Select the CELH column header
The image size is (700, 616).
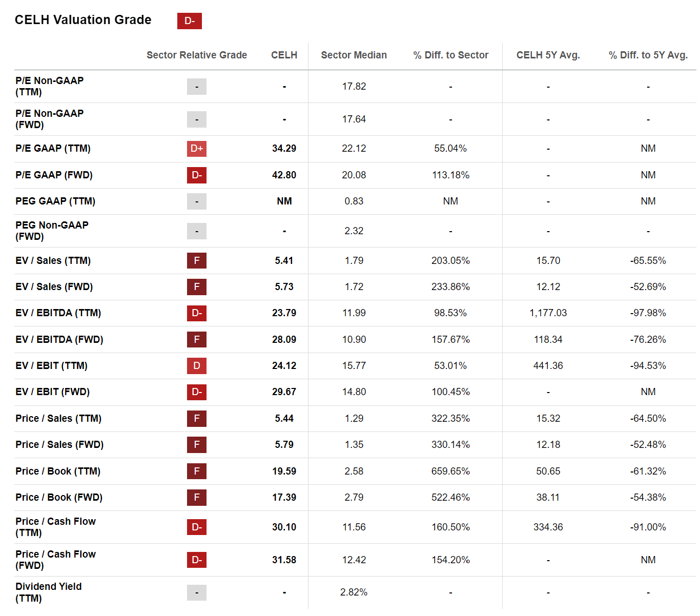[x=284, y=55]
